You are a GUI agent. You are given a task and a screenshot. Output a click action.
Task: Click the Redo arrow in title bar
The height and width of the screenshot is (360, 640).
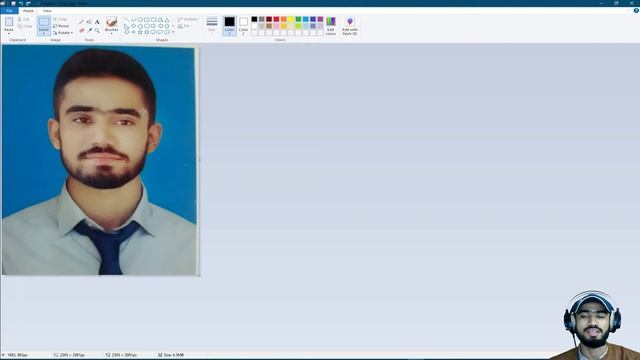(28, 3)
